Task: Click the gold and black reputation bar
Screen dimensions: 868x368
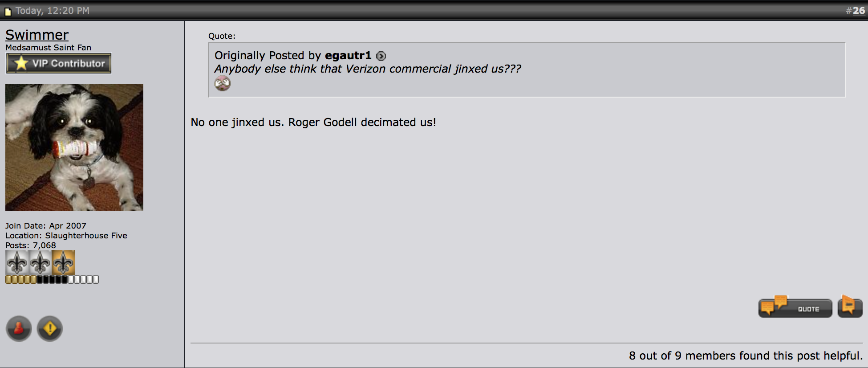Action: coord(52,279)
